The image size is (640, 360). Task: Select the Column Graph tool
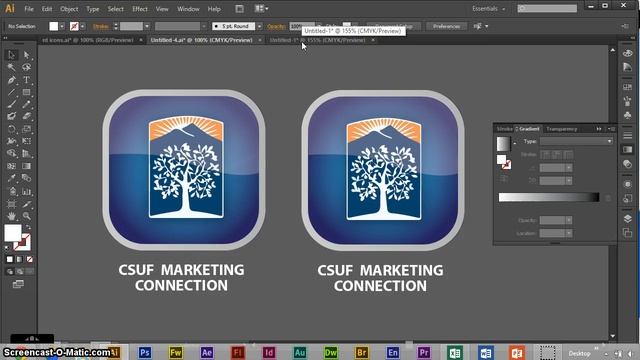tap(27, 191)
